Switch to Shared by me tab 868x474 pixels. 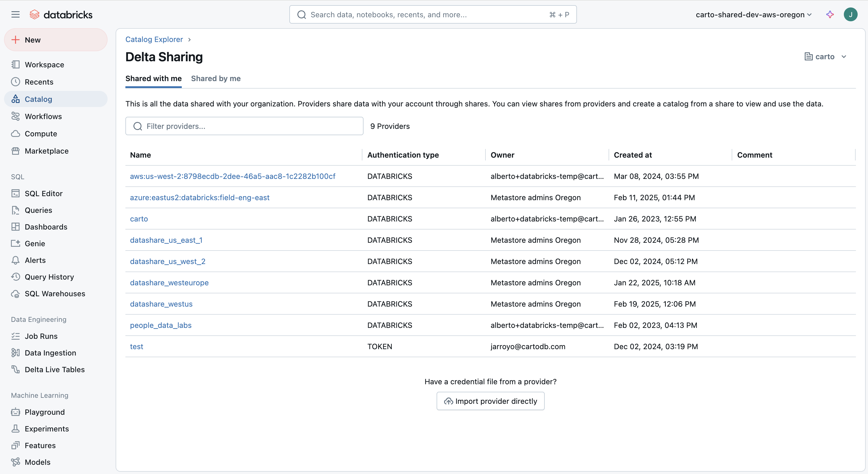coord(216,79)
